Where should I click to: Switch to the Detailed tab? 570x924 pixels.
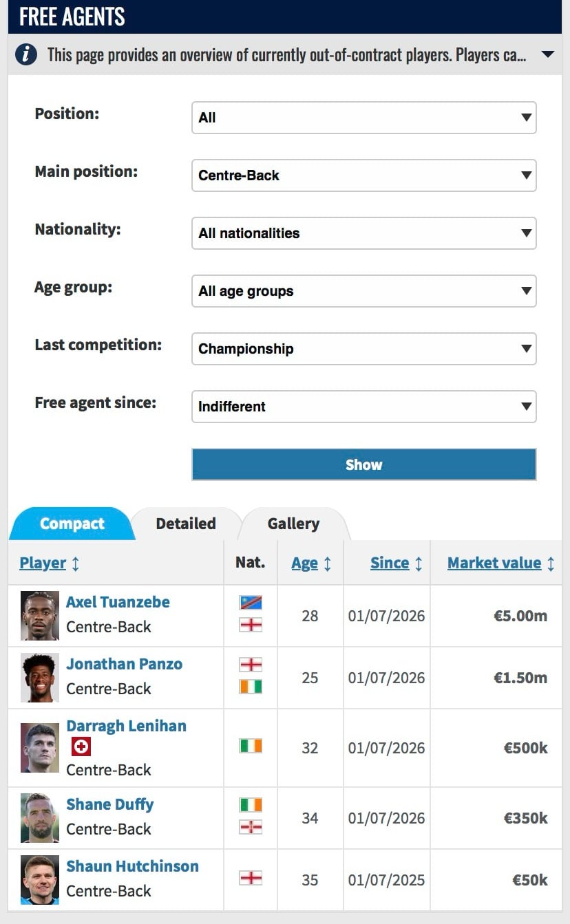click(186, 524)
